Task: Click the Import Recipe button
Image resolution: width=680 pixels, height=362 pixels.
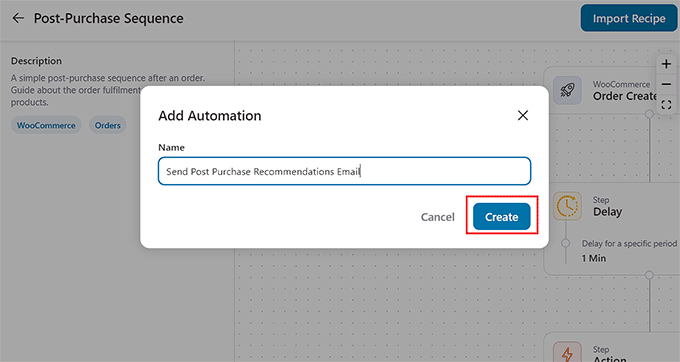Action: (629, 18)
